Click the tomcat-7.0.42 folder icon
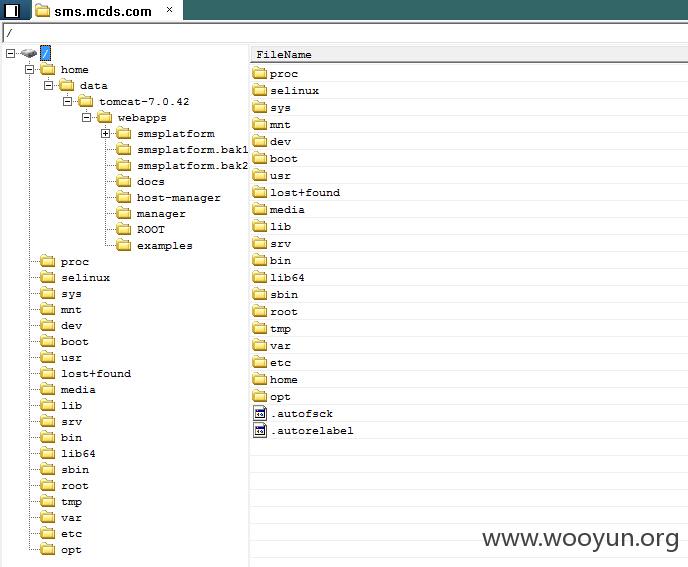 pos(86,101)
